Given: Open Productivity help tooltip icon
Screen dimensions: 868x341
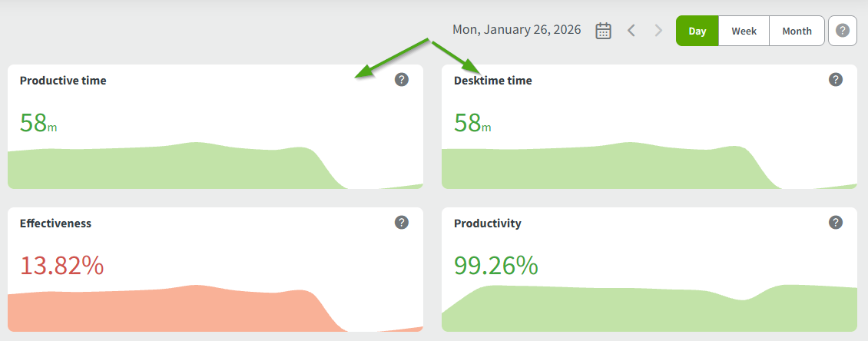Looking at the screenshot, I should (836, 222).
